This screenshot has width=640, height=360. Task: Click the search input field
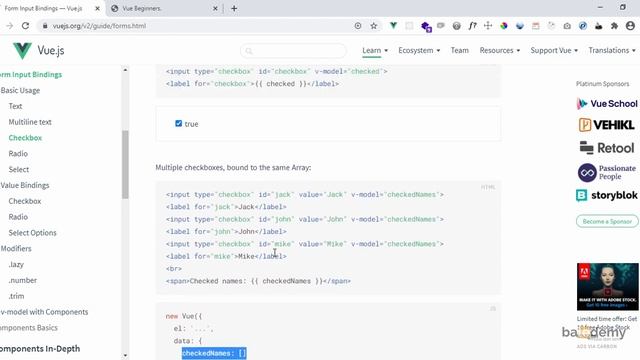pos(293,51)
